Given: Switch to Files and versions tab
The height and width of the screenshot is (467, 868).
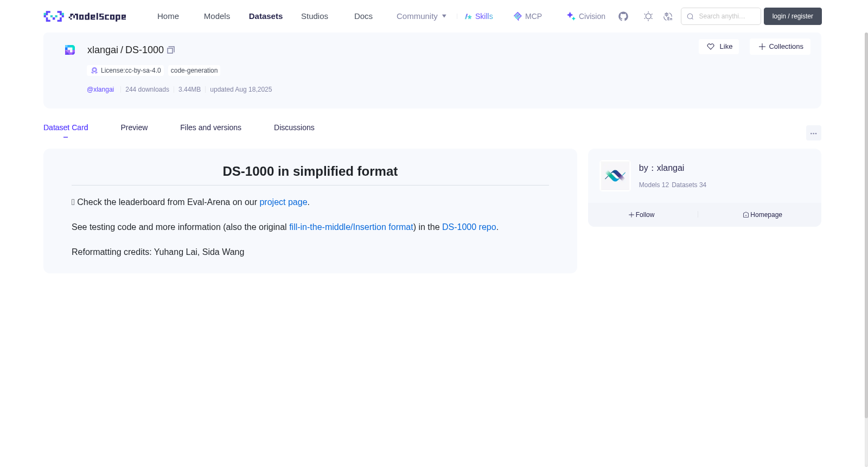Looking at the screenshot, I should (210, 127).
